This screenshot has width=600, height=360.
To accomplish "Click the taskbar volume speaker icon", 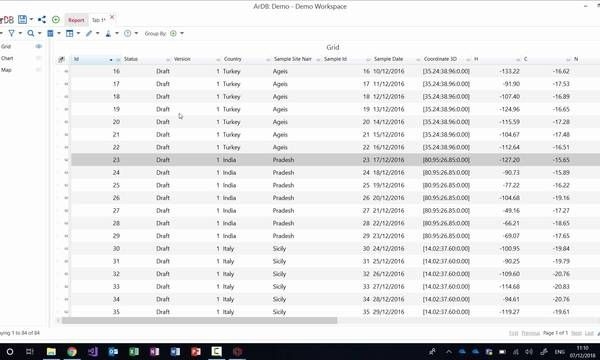I will (529, 352).
